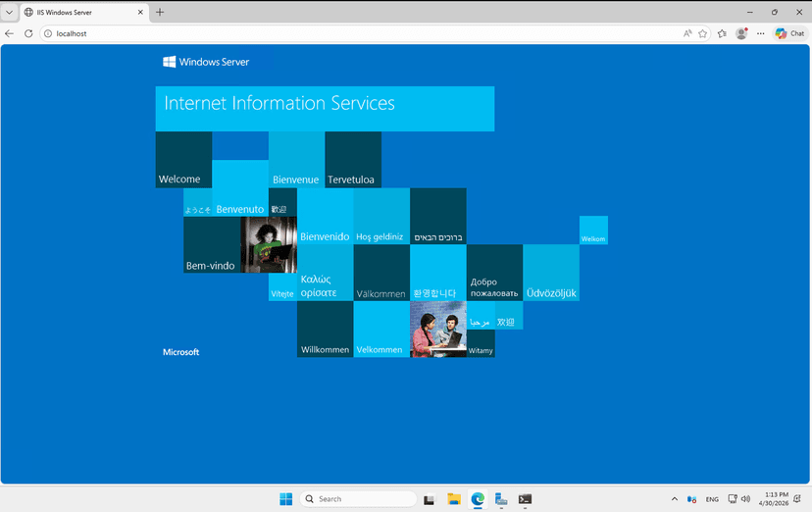Click the Добро пожаловать tile
Image resolution: width=812 pixels, height=512 pixels.
tap(494, 273)
